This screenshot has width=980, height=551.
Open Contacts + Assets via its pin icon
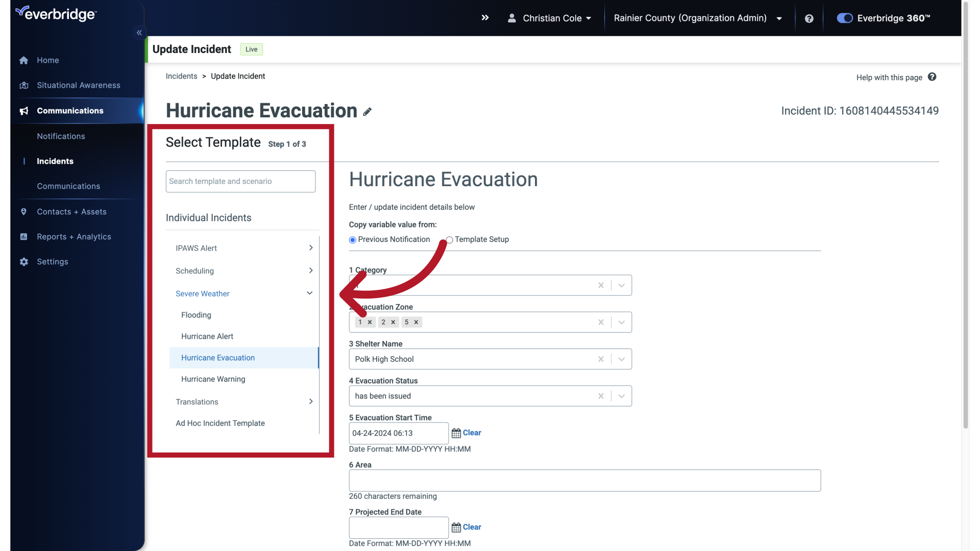coord(23,212)
